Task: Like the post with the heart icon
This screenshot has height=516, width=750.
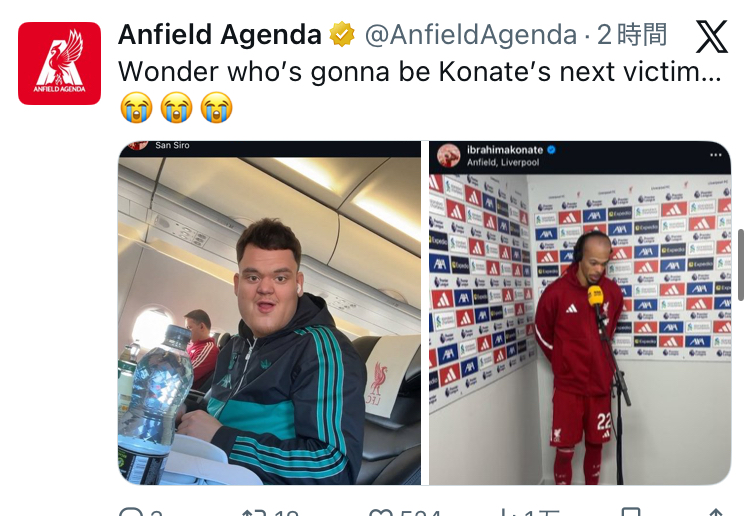Action: point(381,513)
